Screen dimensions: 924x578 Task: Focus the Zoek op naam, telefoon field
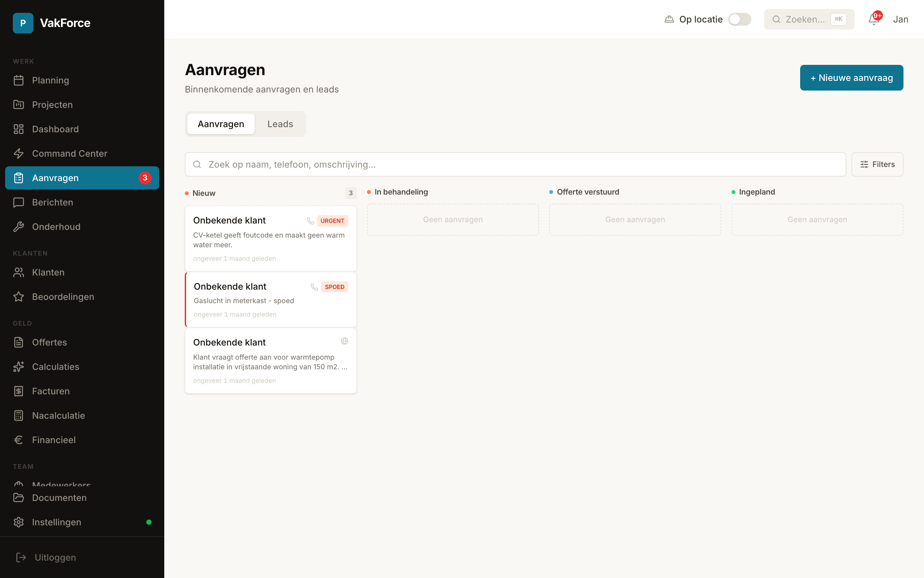[x=516, y=165]
